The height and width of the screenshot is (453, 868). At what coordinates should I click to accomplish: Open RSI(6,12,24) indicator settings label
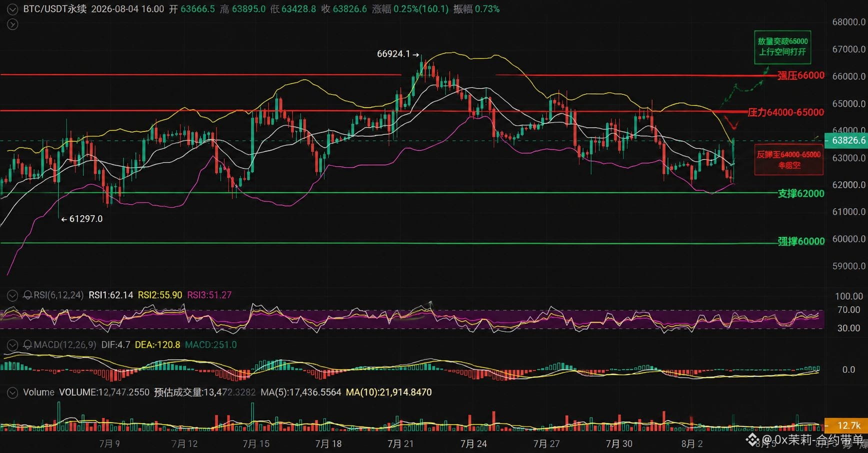58,295
